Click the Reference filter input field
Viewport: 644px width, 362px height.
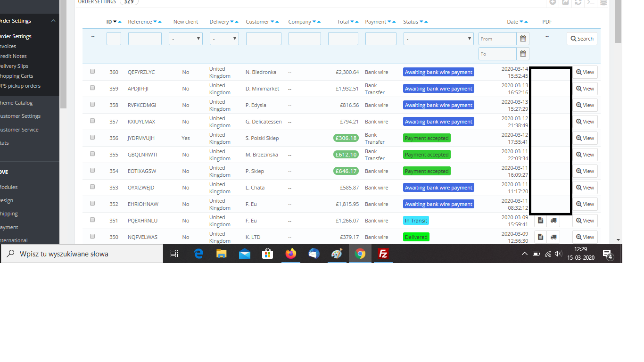pyautogui.click(x=145, y=39)
